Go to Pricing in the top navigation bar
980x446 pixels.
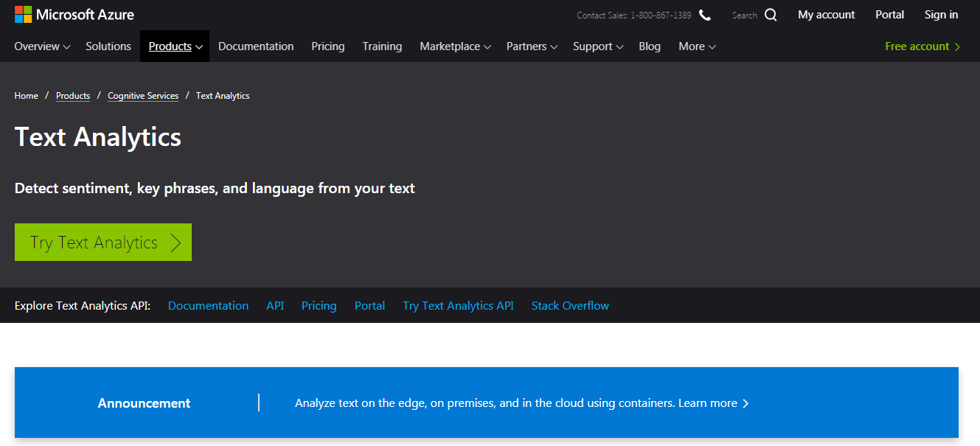pyautogui.click(x=328, y=46)
